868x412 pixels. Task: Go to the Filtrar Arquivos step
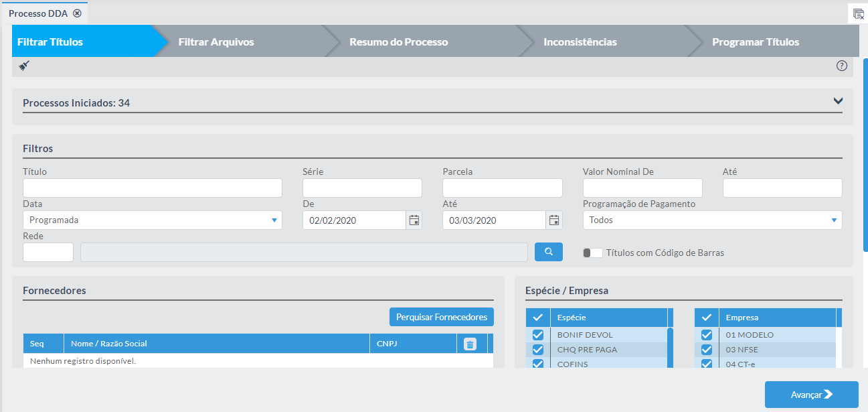click(216, 42)
